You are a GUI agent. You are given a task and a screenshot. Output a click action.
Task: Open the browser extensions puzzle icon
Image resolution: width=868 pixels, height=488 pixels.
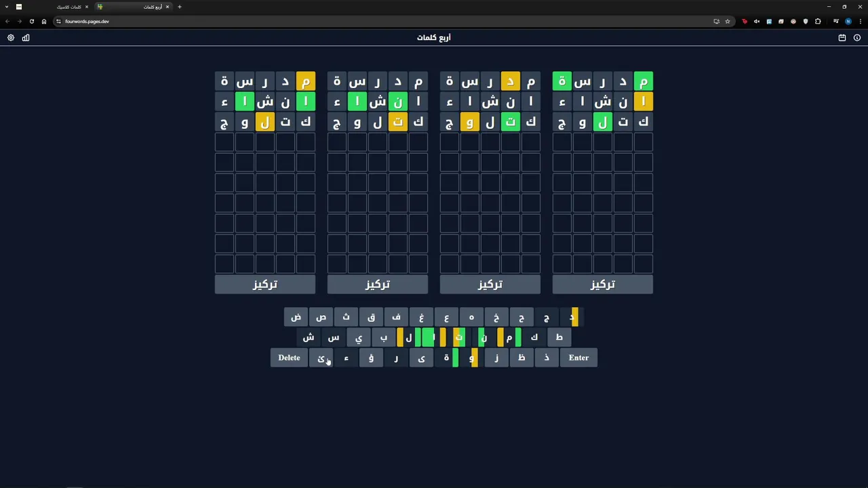pos(818,21)
